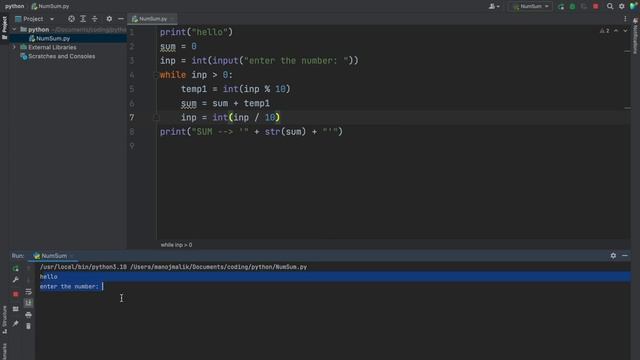The image size is (640, 360).
Task: Click the python interpreter path line in console
Action: 173,267
